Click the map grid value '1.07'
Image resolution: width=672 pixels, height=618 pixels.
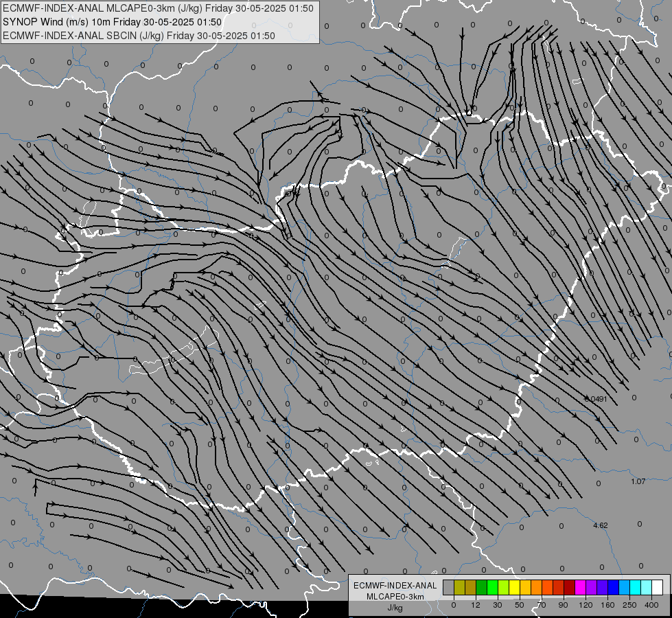(638, 481)
